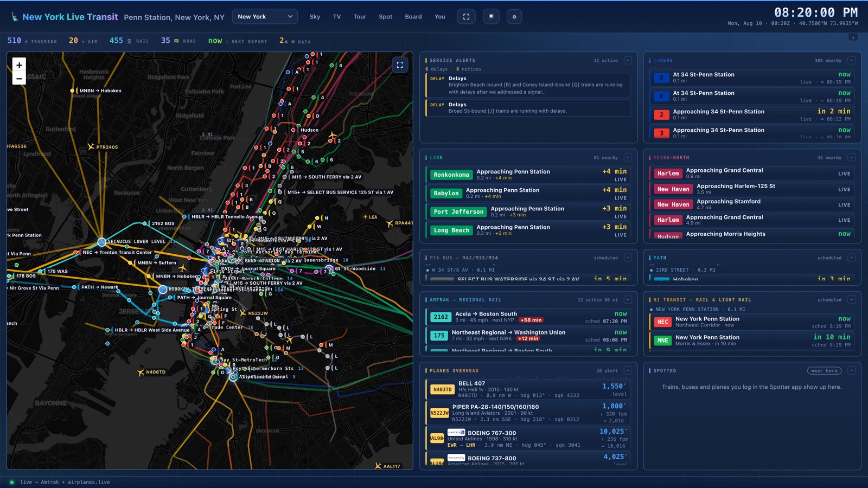Open the You tab

440,17
